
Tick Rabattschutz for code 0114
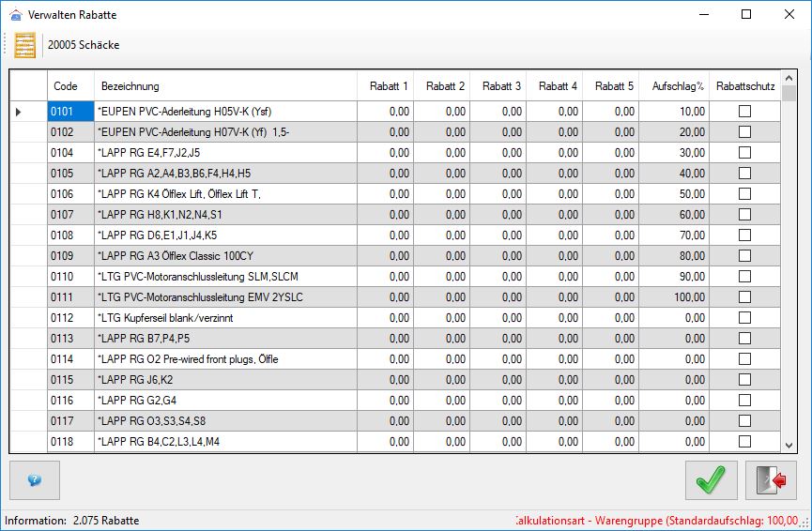(744, 359)
